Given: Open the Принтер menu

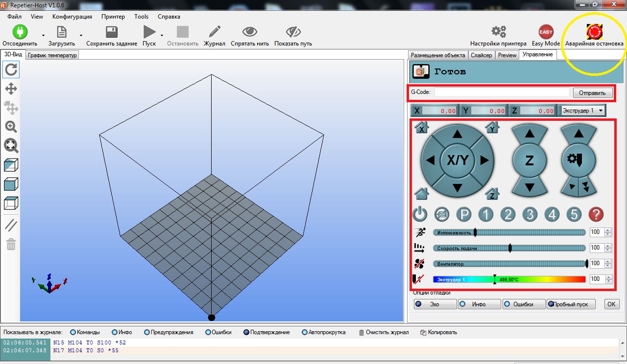Looking at the screenshot, I should pos(113,16).
